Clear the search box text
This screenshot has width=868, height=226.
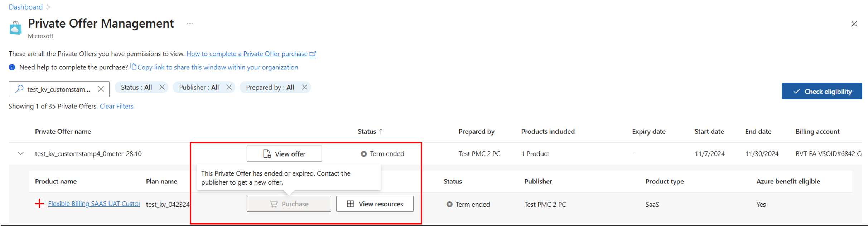click(101, 89)
